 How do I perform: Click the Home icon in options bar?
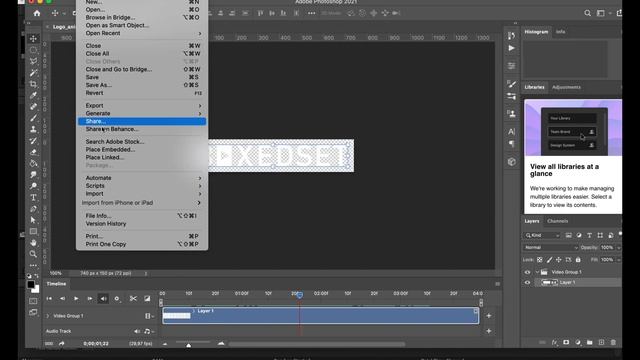pyautogui.click(x=37, y=13)
